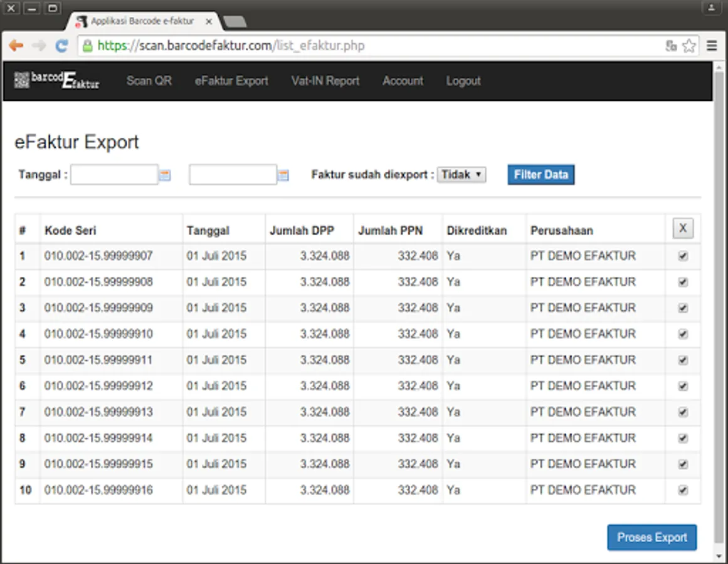Open the first date calendar picker

(165, 175)
